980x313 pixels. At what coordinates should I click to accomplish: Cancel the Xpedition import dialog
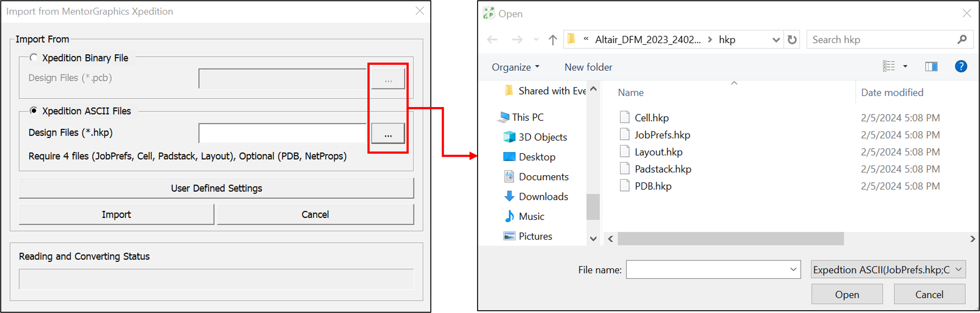pyautogui.click(x=316, y=214)
